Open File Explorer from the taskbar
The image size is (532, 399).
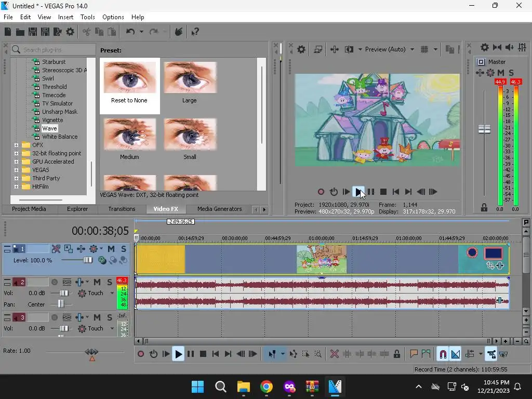(x=243, y=387)
